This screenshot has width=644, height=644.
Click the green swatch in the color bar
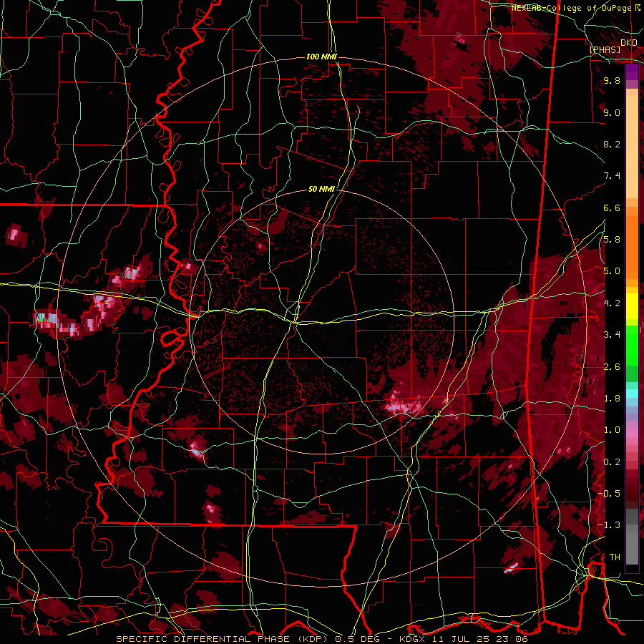coord(632,345)
